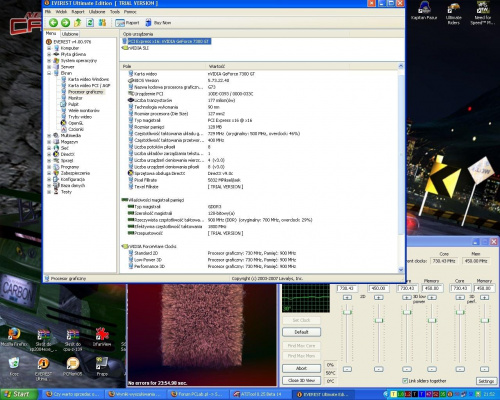Expand the System operacyjny tree node
Viewport: 500px width, 400px height.
click(49, 61)
